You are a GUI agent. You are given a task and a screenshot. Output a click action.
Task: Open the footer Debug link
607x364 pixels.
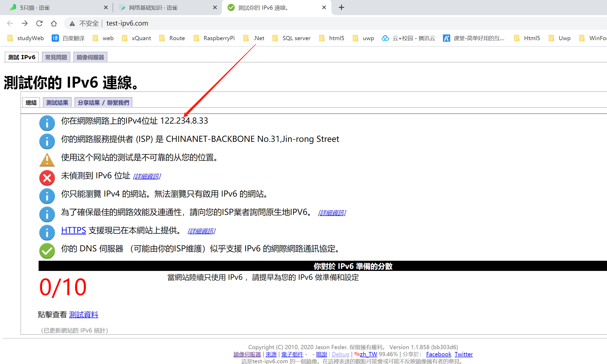(340, 354)
